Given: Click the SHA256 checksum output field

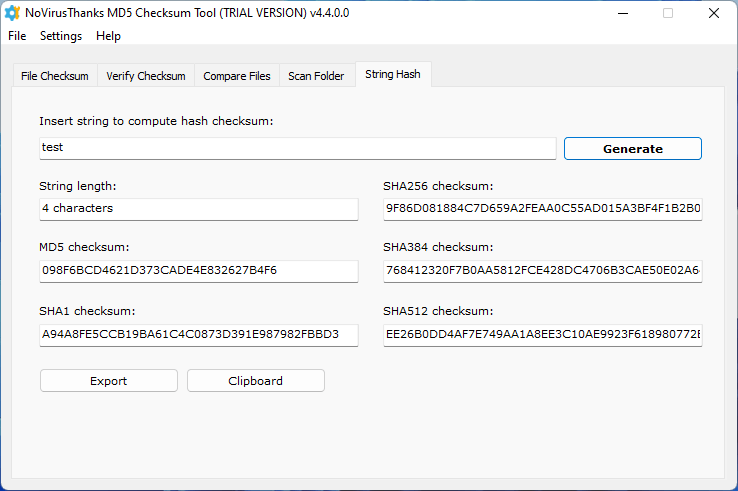Looking at the screenshot, I should (x=543, y=209).
